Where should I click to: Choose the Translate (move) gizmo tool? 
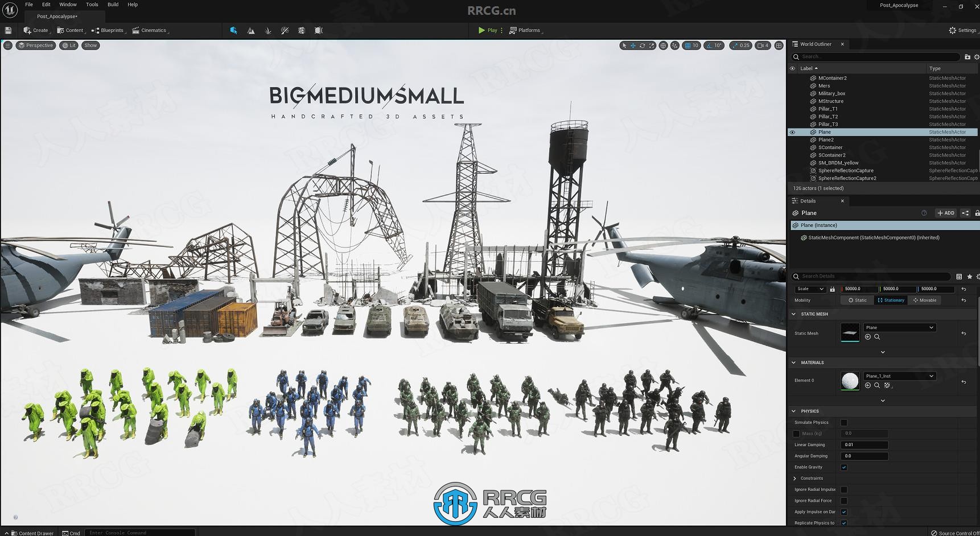coord(633,46)
